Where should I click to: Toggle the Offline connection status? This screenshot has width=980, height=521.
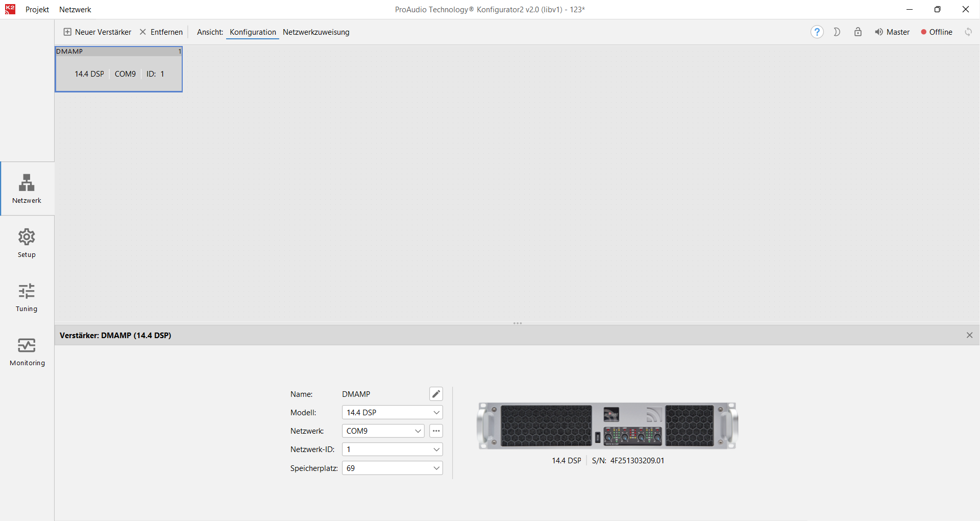937,32
